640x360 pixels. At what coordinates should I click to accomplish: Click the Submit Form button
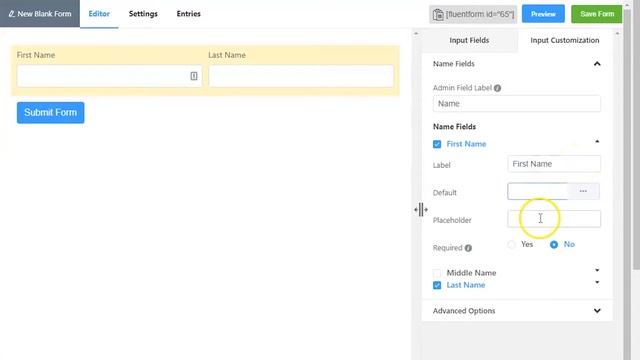(x=51, y=113)
